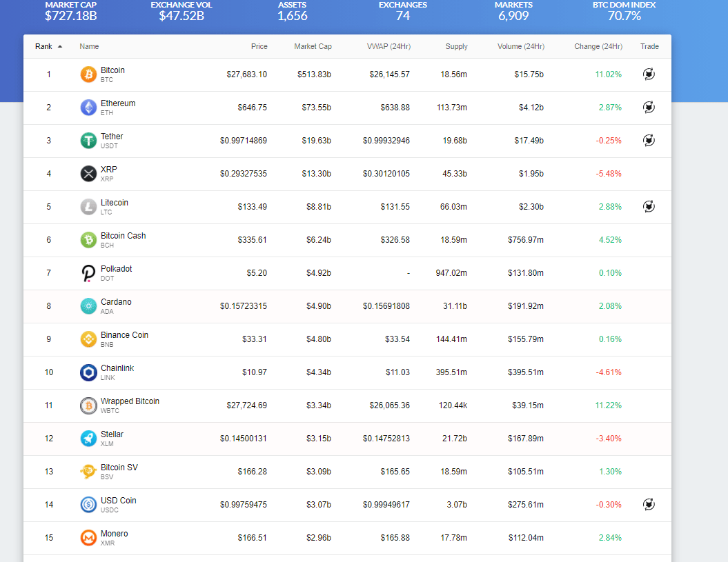Sort table by Name column header
Screen dimensions: 728x562
pyautogui.click(x=89, y=46)
